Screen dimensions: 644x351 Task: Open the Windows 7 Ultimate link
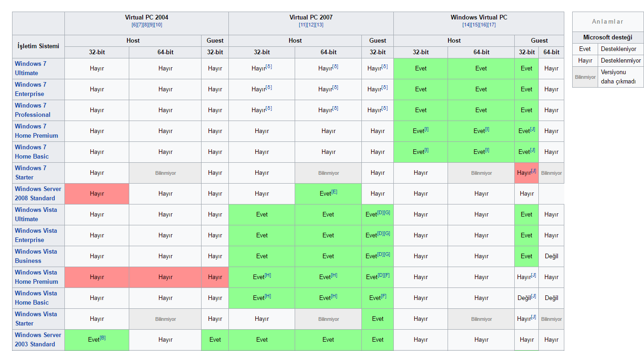(x=31, y=68)
